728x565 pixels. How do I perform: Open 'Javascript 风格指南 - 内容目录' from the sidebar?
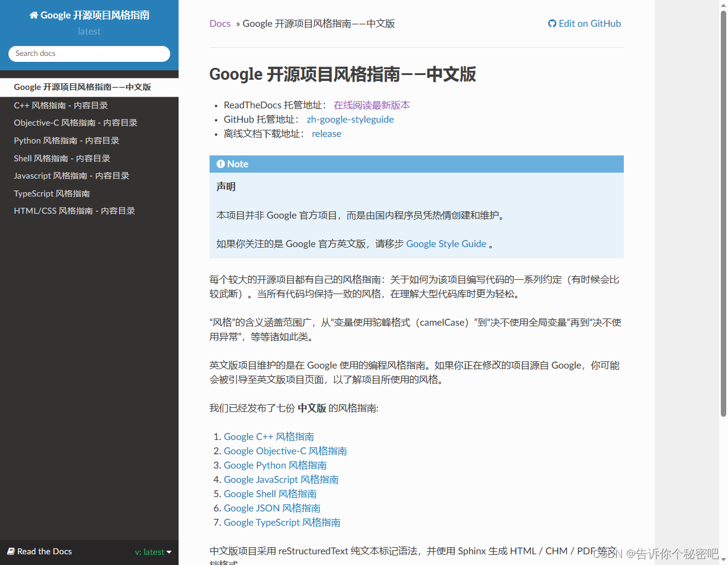71,176
